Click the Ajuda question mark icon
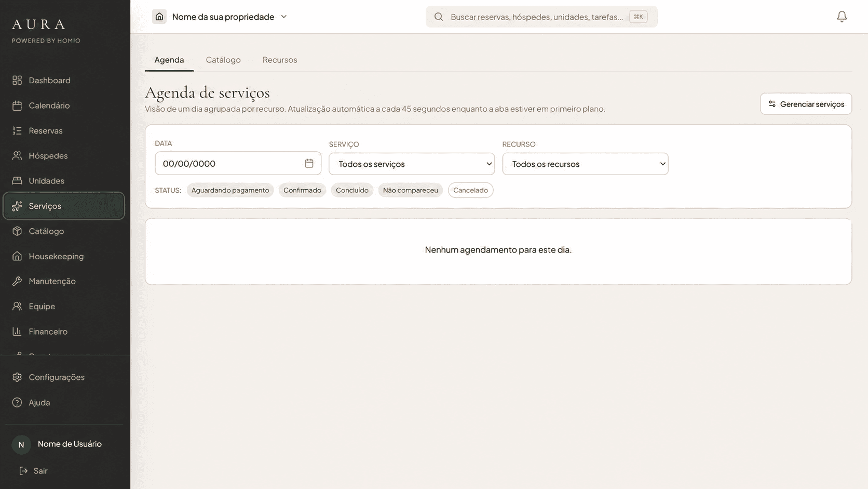This screenshot has height=489, width=868. tap(17, 402)
